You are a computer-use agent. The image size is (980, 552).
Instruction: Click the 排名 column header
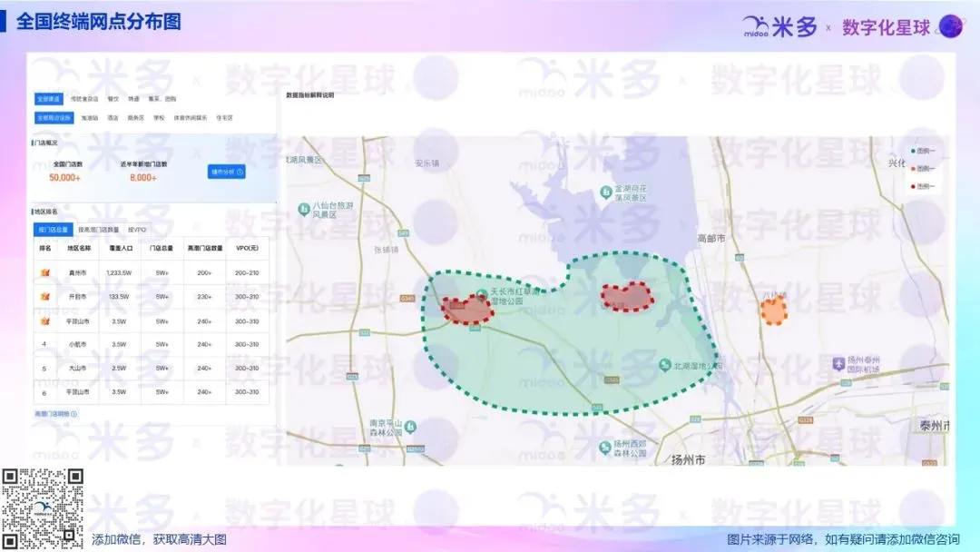pos(45,248)
